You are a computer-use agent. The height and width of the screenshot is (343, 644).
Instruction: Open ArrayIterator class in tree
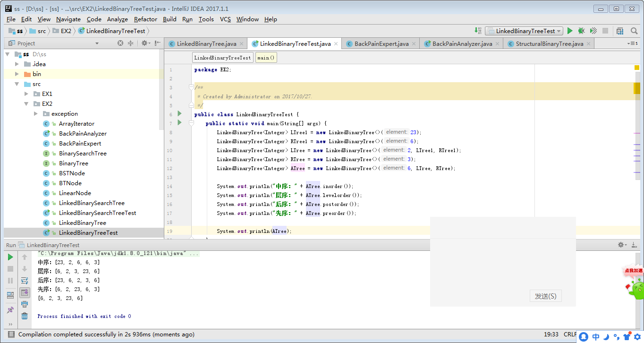coord(76,124)
